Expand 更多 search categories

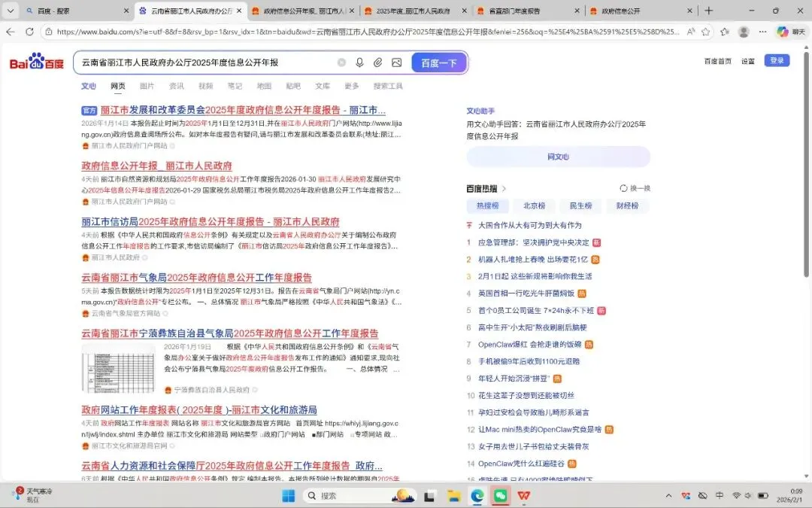click(x=352, y=86)
